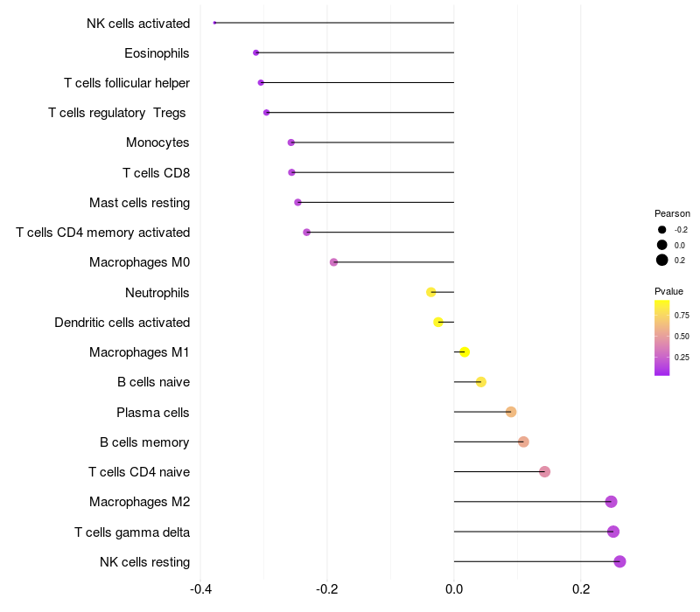Viewport: 700px width, 612px height.
Task: Click the Pearson 0.2 legend circle
Action: click(x=661, y=260)
